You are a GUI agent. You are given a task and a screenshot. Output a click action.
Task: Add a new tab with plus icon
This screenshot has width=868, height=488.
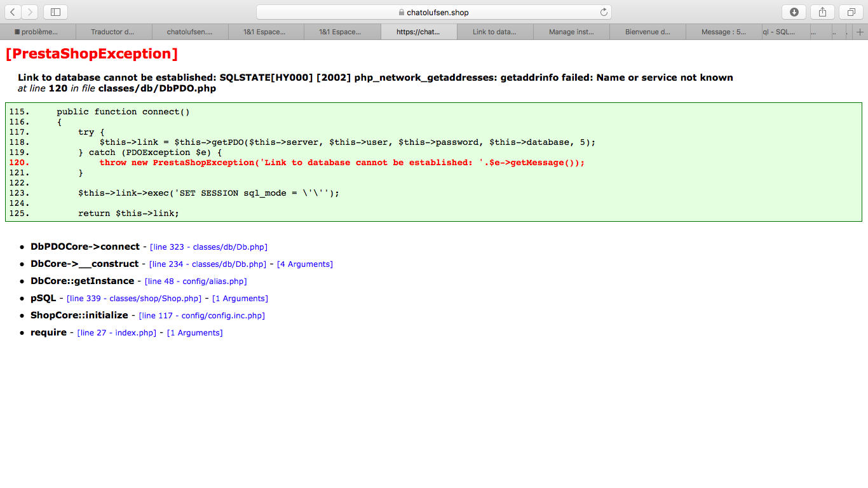(x=860, y=32)
